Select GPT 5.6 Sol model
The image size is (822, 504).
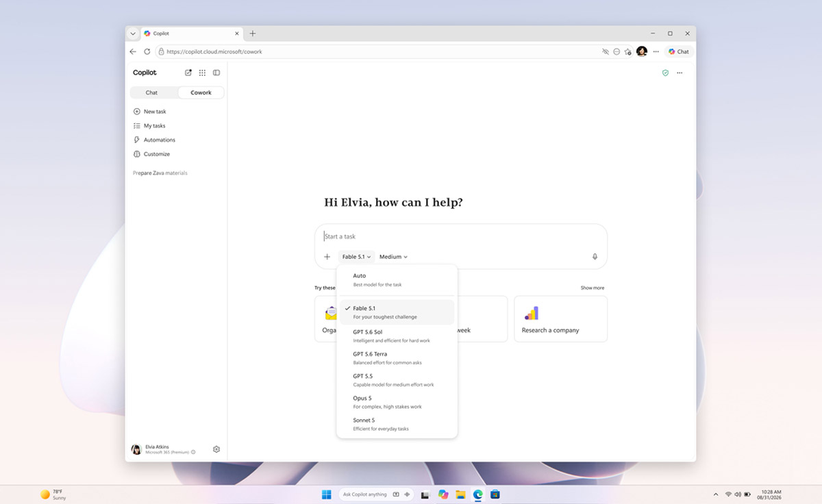point(397,336)
